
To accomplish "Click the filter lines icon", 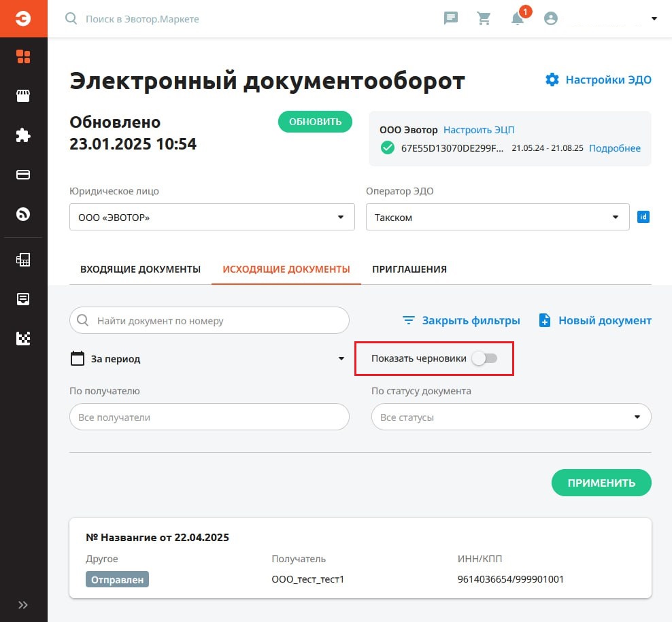I will coord(409,320).
